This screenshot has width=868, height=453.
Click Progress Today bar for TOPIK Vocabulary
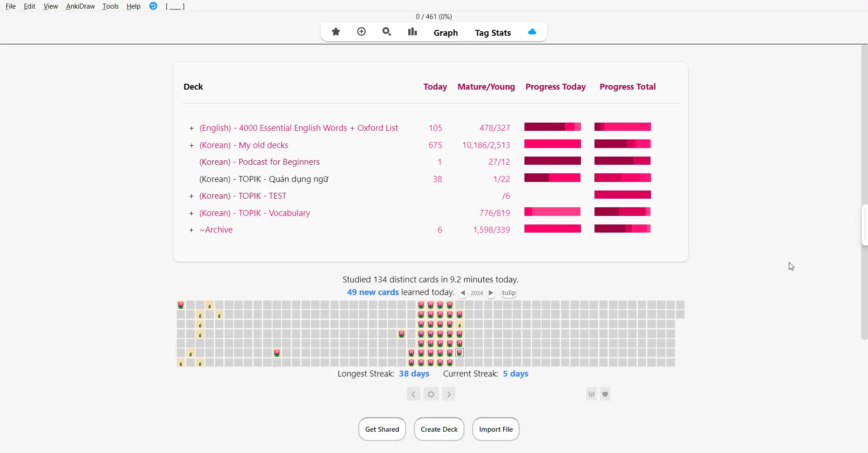(x=552, y=212)
